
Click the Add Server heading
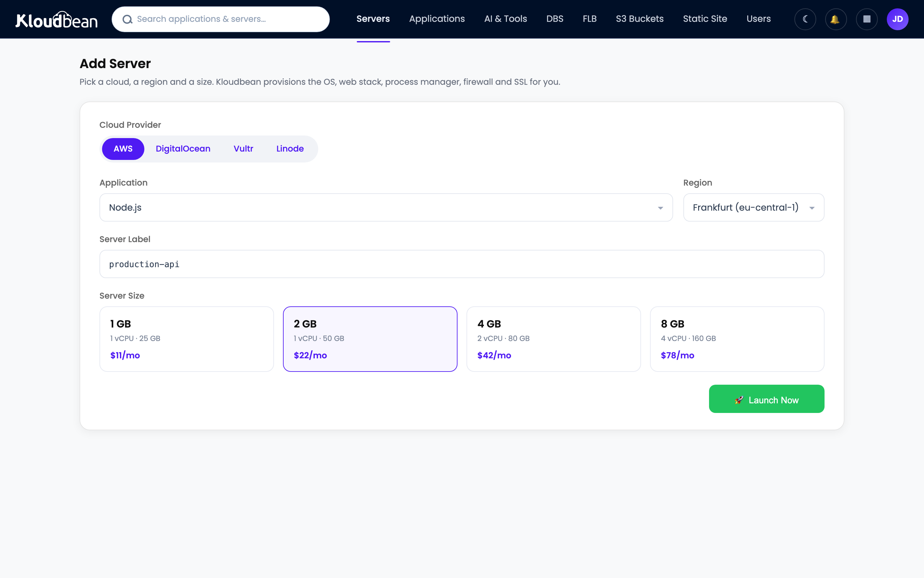pyautogui.click(x=115, y=64)
